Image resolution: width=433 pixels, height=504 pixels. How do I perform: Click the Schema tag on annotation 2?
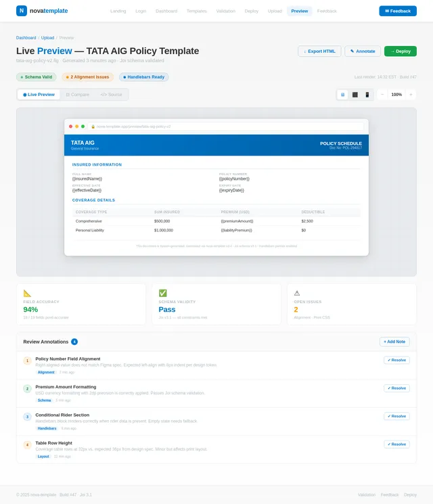point(45,400)
